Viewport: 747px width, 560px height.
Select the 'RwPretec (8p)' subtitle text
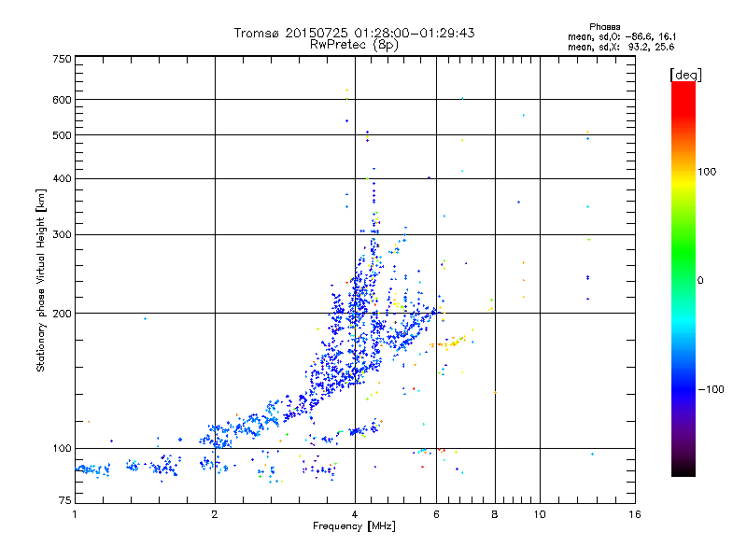[x=354, y=45]
